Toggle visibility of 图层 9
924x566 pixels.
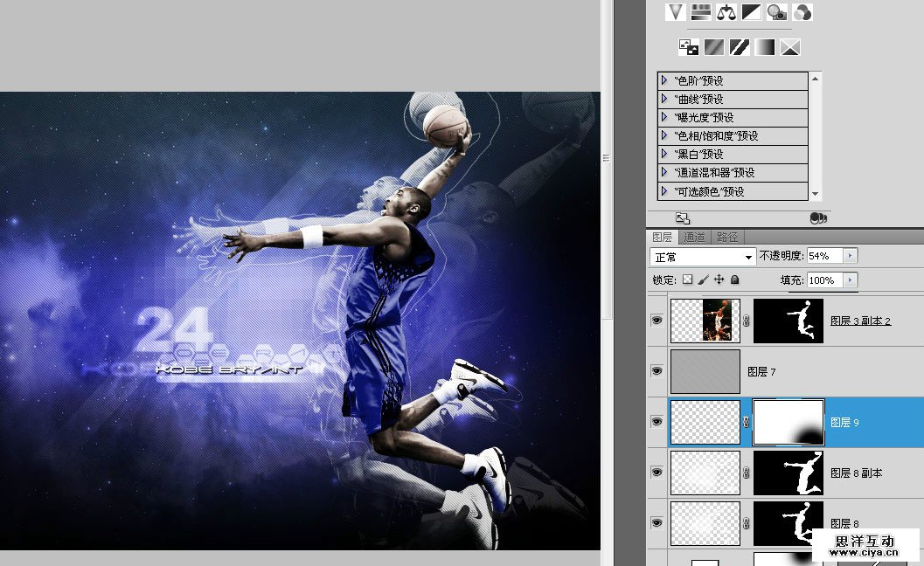click(657, 422)
